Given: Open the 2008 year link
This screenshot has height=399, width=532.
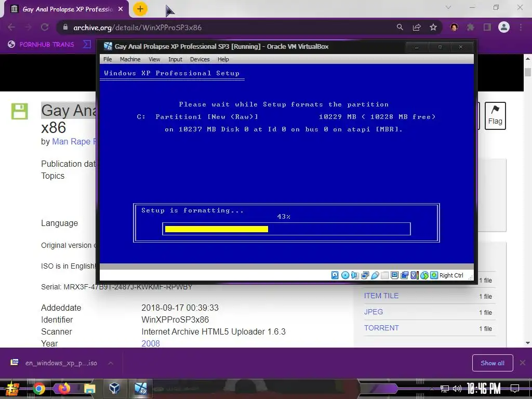Looking at the screenshot, I should pos(151,343).
